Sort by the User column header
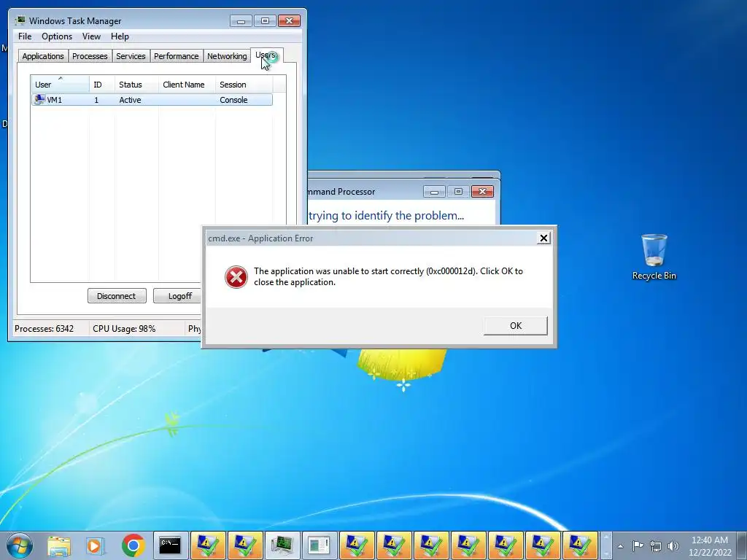The width and height of the screenshot is (747, 560). (60, 85)
